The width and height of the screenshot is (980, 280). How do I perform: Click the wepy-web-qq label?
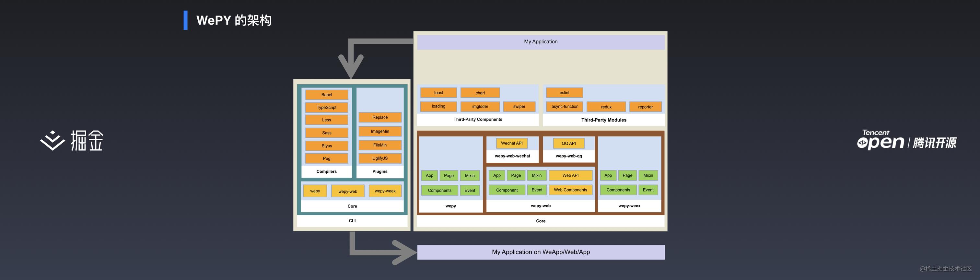569,156
